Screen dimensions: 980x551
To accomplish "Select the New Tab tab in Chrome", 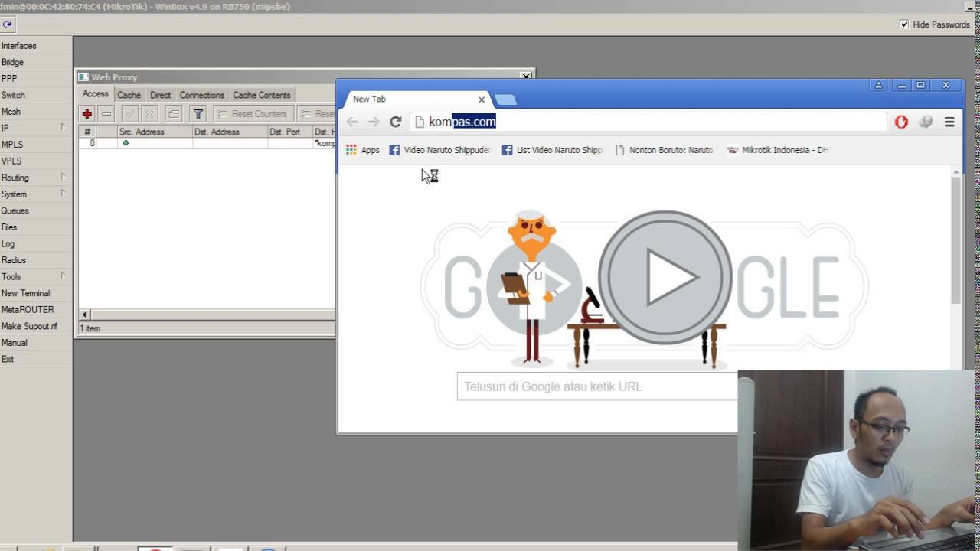I will 413,99.
